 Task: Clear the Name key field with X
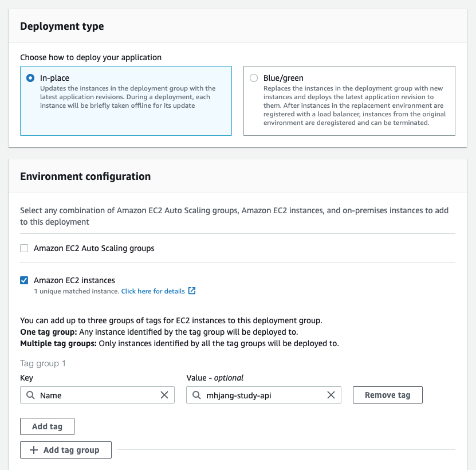pyautogui.click(x=164, y=395)
